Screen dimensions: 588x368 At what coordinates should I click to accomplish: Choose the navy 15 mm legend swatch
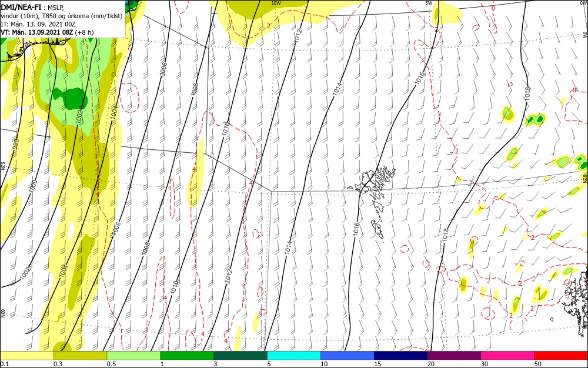(401, 356)
